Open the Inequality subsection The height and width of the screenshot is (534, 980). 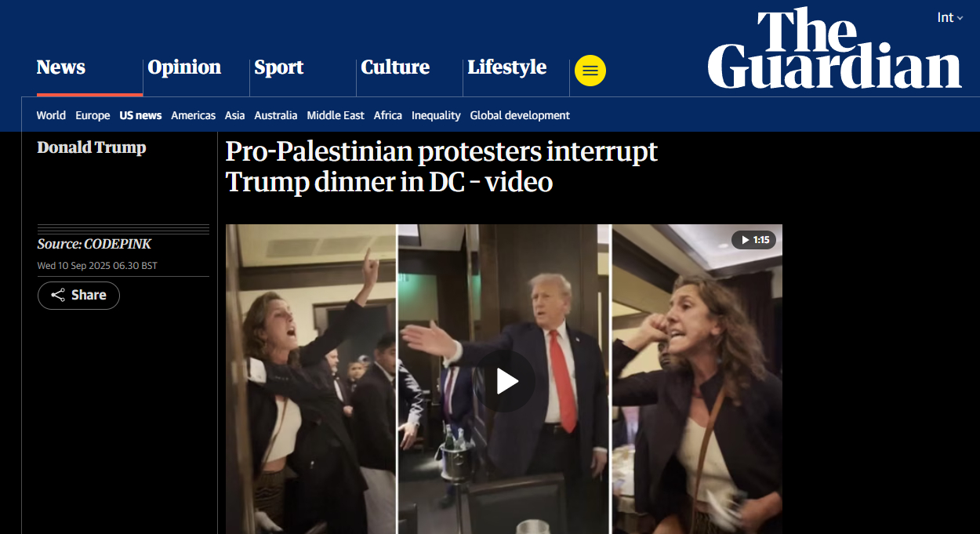[x=436, y=115]
